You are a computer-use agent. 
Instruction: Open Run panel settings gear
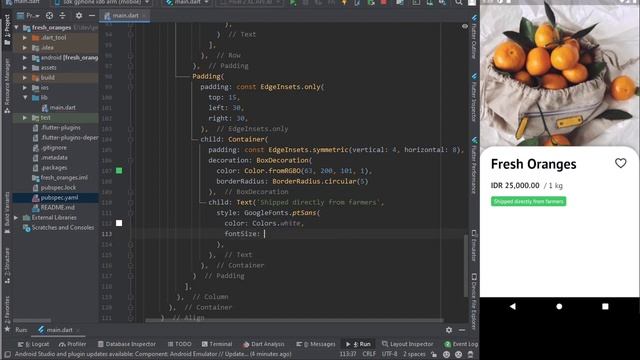449,330
